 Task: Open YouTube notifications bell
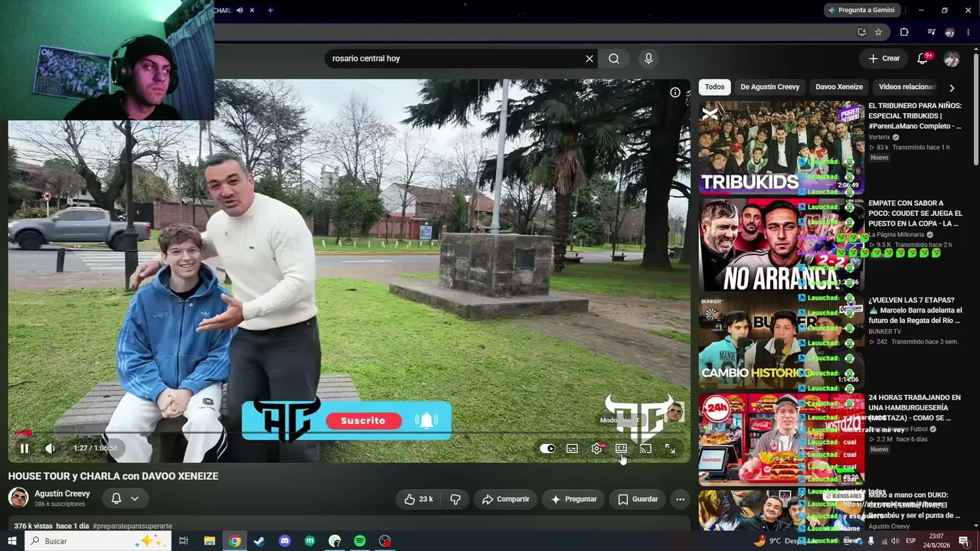[x=923, y=59]
